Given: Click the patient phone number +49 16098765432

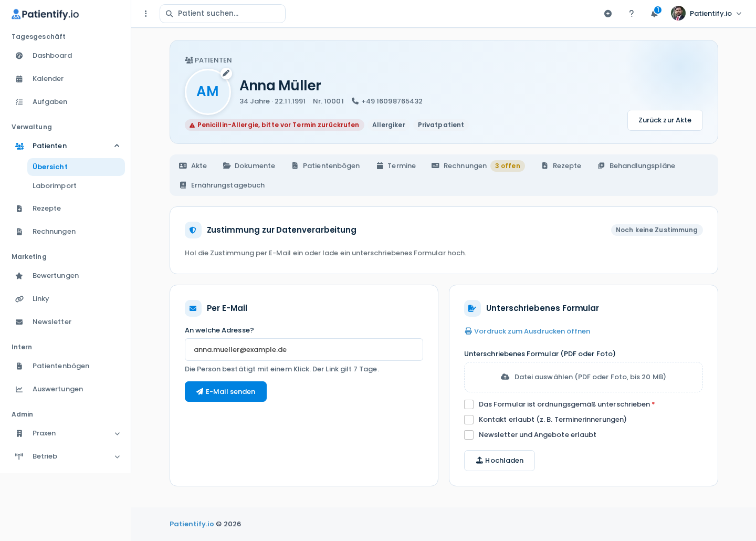Looking at the screenshot, I should pyautogui.click(x=387, y=101).
